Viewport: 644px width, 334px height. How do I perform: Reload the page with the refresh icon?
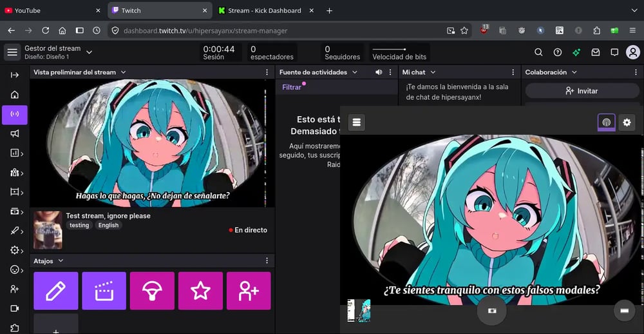pyautogui.click(x=46, y=30)
